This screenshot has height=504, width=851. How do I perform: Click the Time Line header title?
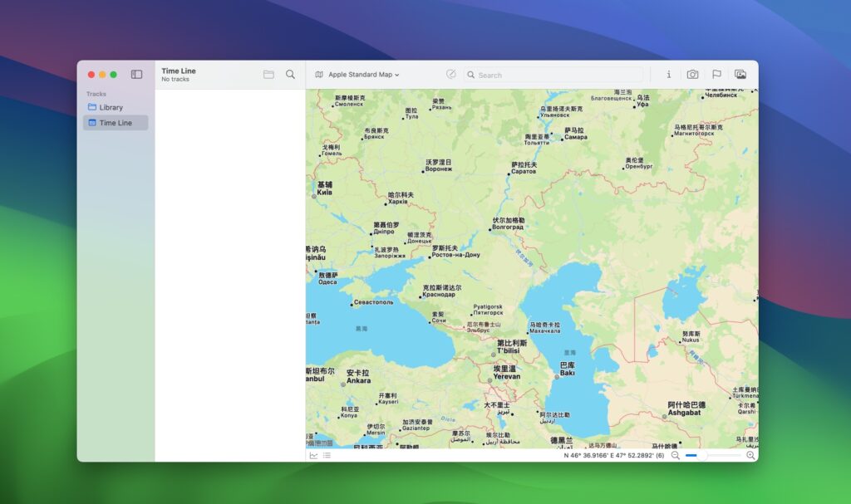(x=177, y=71)
